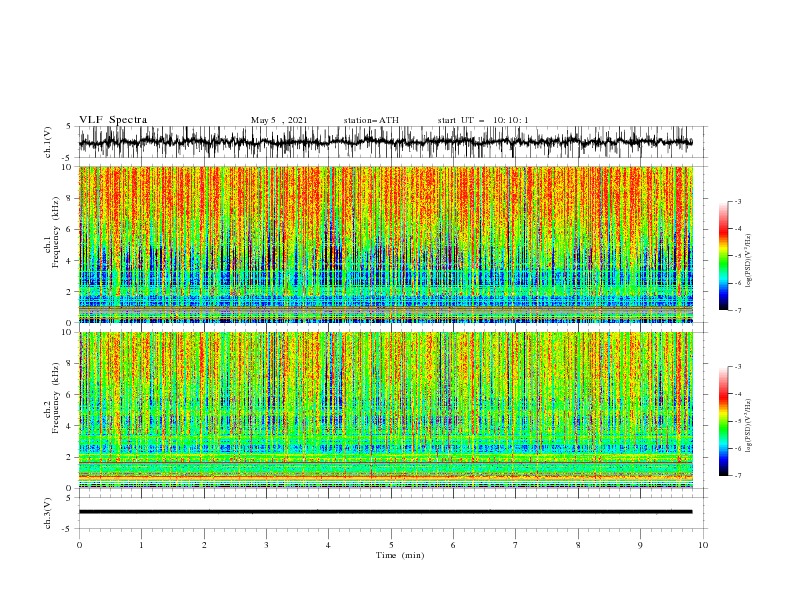792x612 pixels.
Task: Click the "-7" tick on upper color bar
Action: click(737, 310)
